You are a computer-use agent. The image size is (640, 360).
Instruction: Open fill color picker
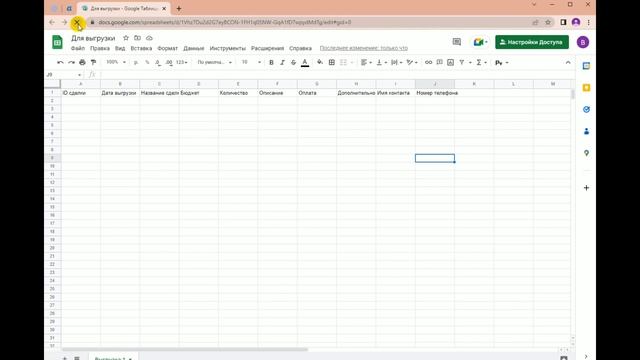(x=320, y=62)
